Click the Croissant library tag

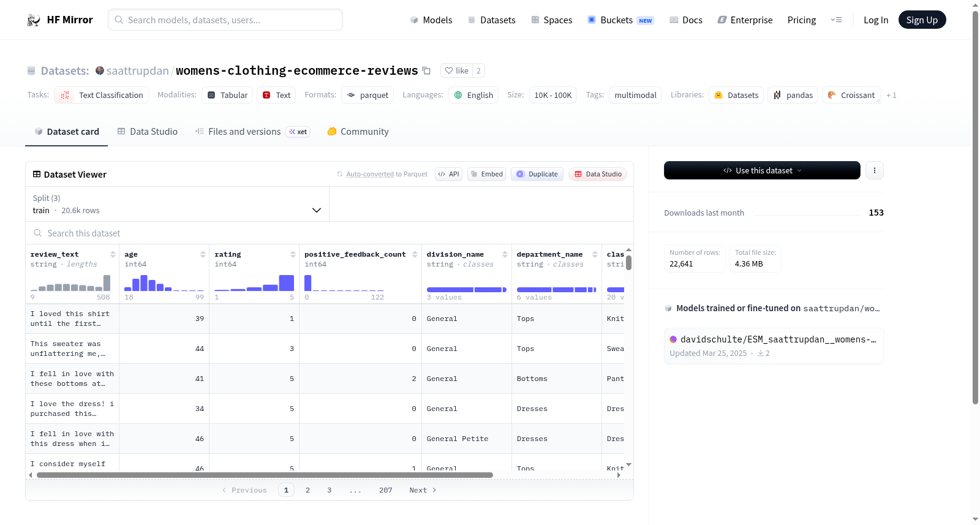(x=851, y=95)
